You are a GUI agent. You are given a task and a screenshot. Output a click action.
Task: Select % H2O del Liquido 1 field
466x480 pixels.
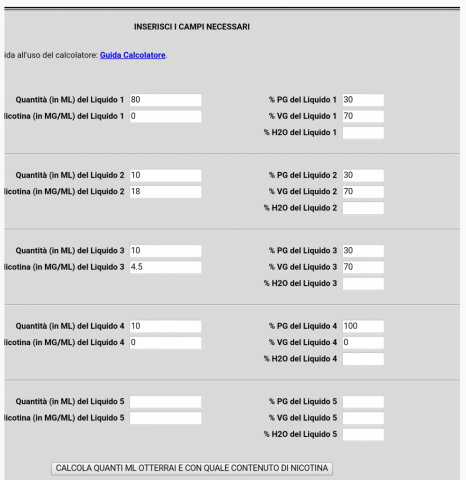(x=363, y=133)
